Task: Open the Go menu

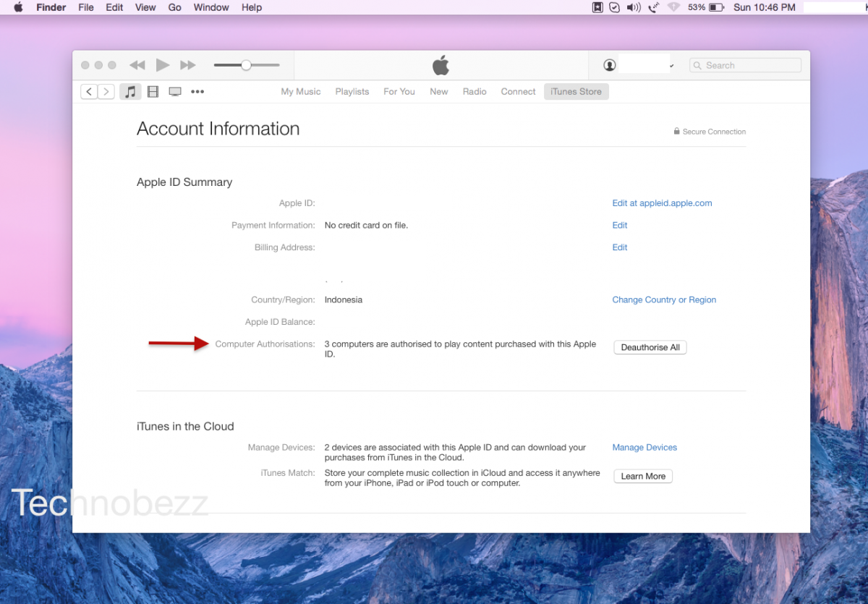Action: [x=174, y=7]
